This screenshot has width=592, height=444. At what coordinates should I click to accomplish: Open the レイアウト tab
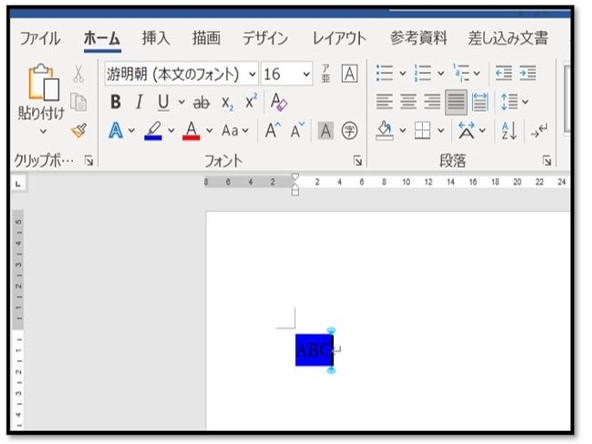[x=339, y=38]
